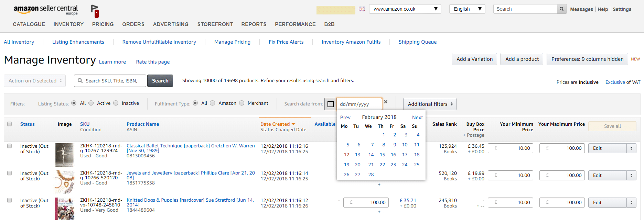Go to Manage Pricing tab
The height and width of the screenshot is (224, 644).
[232, 42]
